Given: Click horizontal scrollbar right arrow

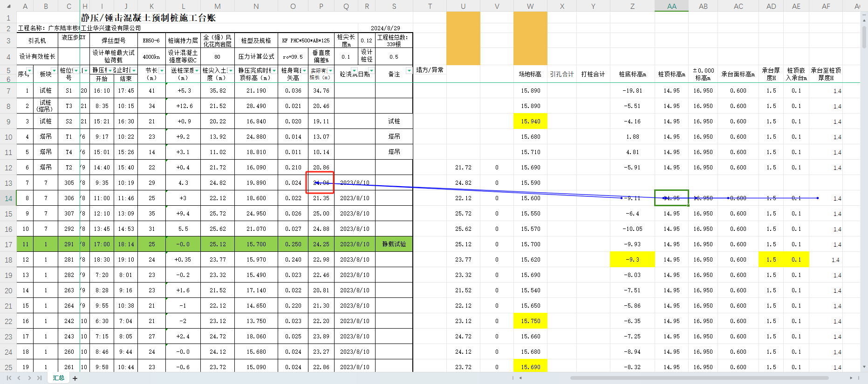Looking at the screenshot, I should coord(851,378).
